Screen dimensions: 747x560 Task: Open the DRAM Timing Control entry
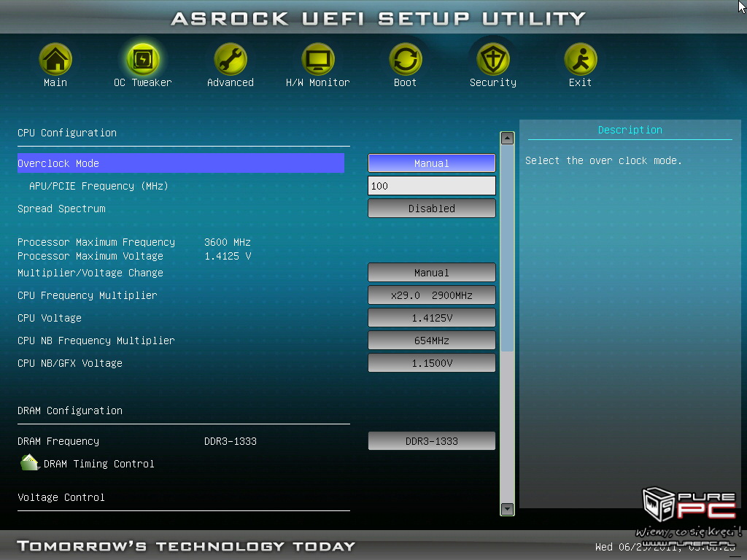[x=99, y=464]
